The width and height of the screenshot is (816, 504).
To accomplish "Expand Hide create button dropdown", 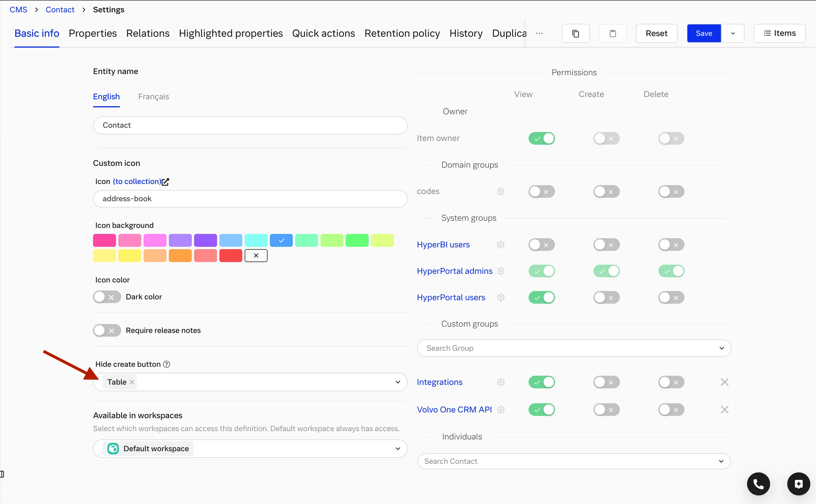I will click(x=398, y=382).
